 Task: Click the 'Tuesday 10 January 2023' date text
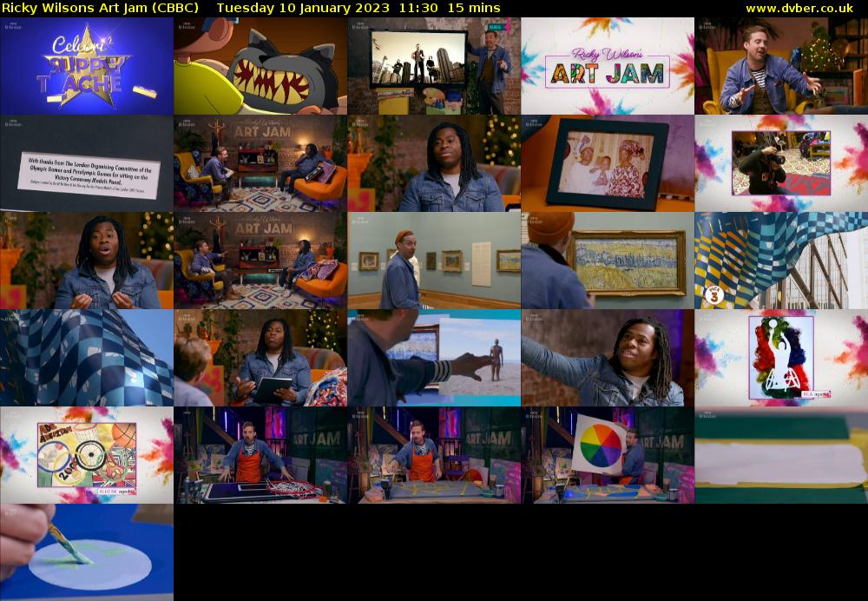point(303,9)
